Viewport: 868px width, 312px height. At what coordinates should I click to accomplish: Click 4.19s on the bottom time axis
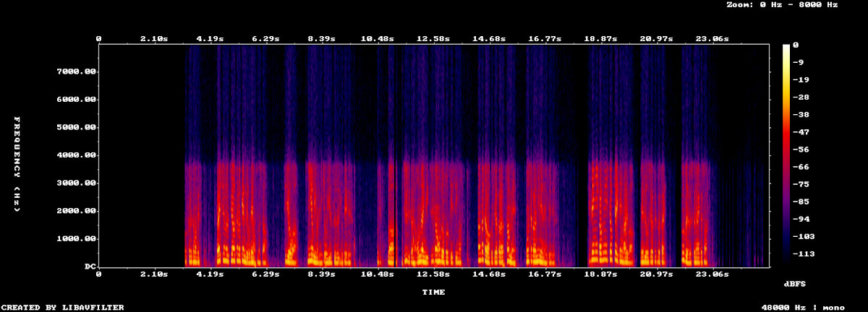(x=210, y=274)
